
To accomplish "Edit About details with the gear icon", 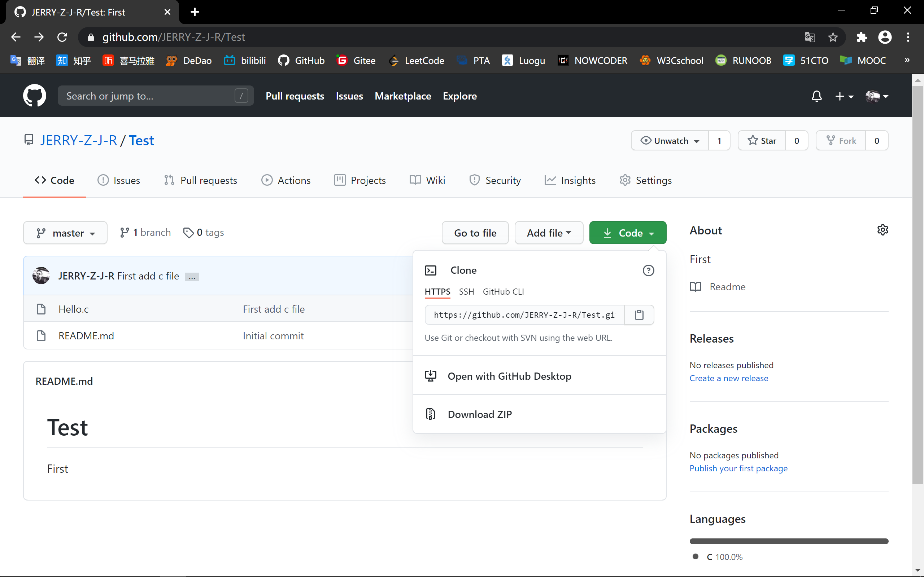I will click(x=882, y=230).
